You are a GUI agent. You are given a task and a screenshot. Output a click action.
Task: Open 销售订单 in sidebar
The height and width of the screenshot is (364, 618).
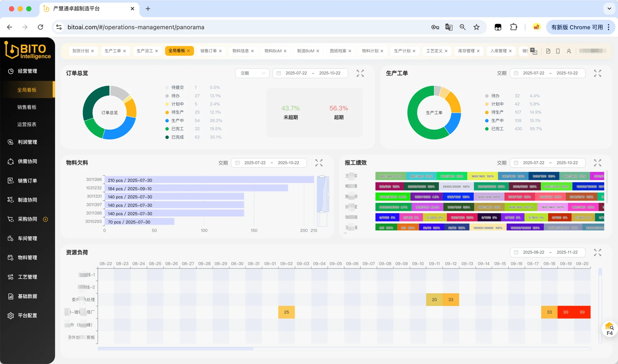click(x=27, y=181)
